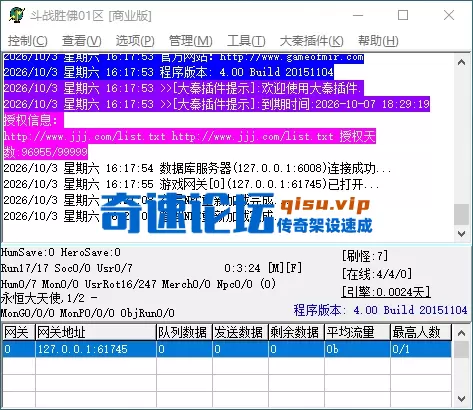Close the 斗战胜佛01区 window
Image resolution: width=473 pixels, height=410 pixels.
coord(449,15)
